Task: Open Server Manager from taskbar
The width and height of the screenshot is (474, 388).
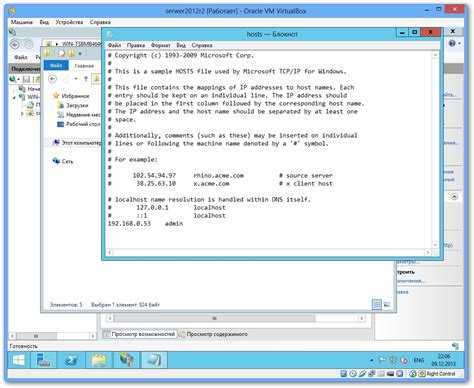Action: [x=43, y=360]
